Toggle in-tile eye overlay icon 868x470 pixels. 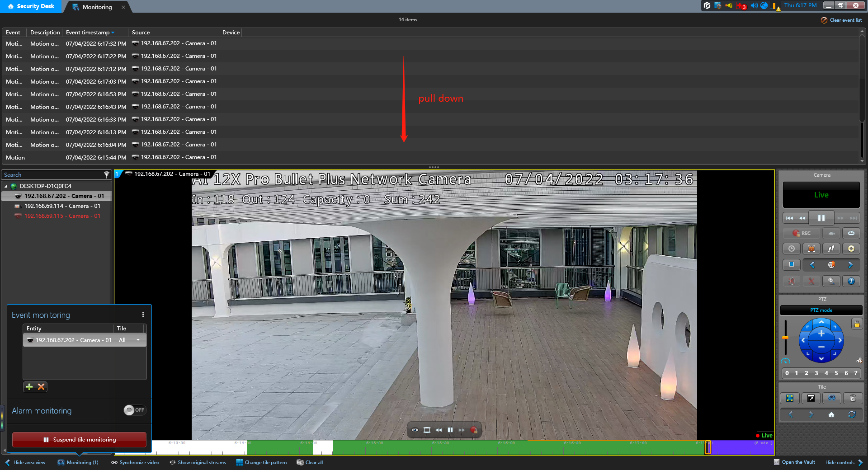[415, 430]
